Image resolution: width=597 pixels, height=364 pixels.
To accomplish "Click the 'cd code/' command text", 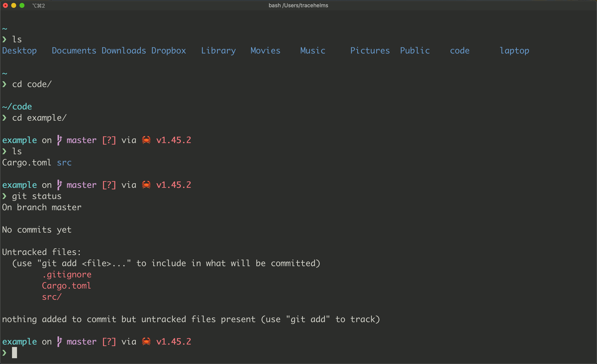I will tap(32, 84).
